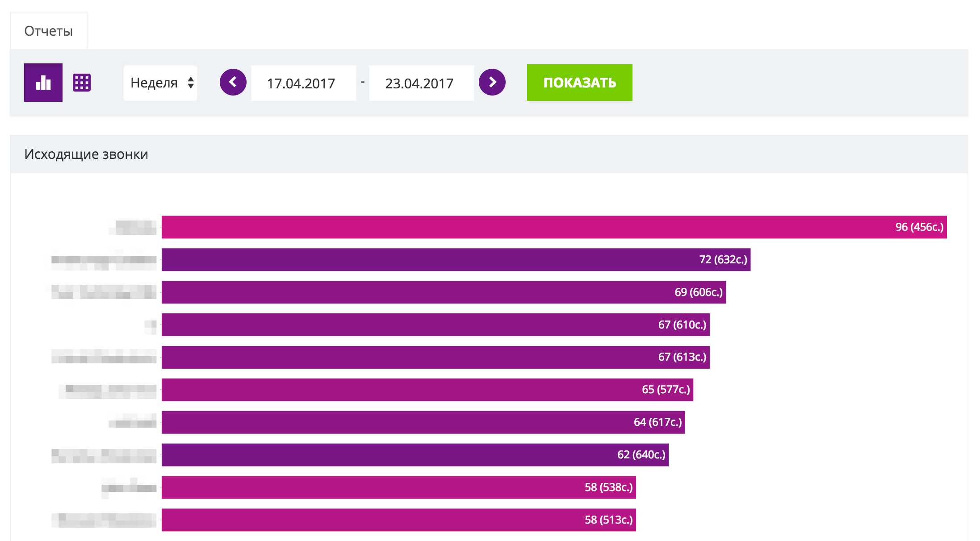Click the bar labeled 96 (456с.)

pos(554,227)
